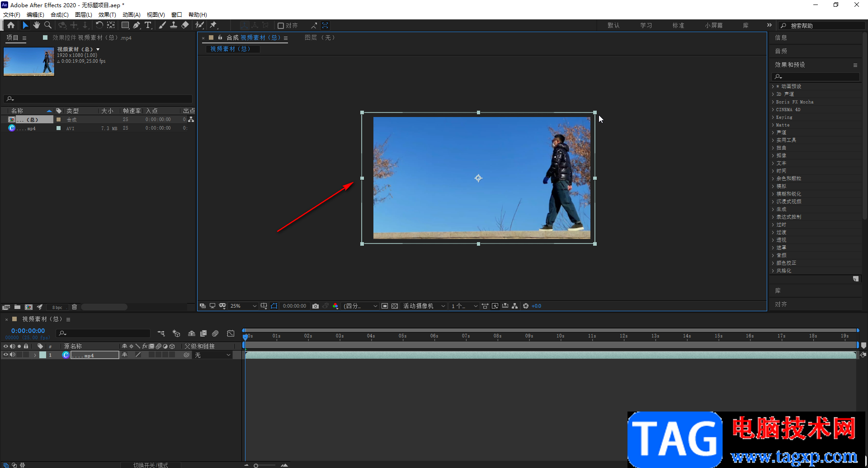Toggle region of interest button
The height and width of the screenshot is (468, 868).
(x=385, y=306)
